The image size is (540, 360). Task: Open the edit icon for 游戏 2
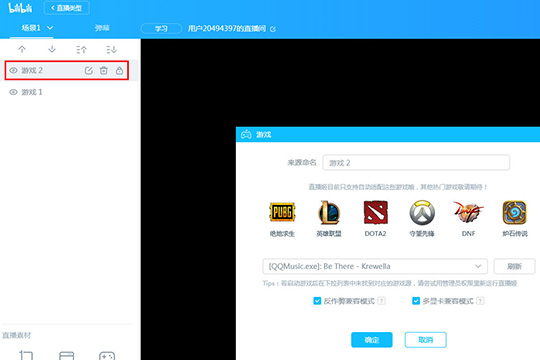89,71
